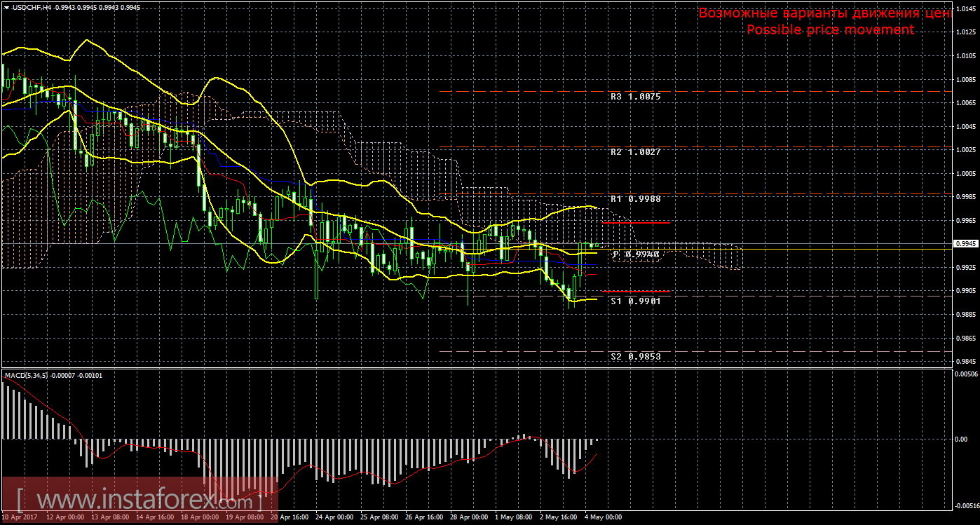The width and height of the screenshot is (980, 525).
Task: Click the 0.00506 value on MACD scale
Action: point(965,374)
